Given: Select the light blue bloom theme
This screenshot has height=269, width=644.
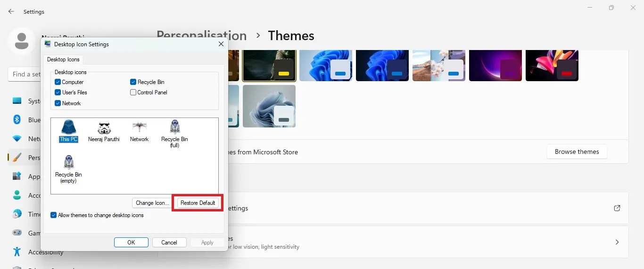Looking at the screenshot, I should 326,65.
